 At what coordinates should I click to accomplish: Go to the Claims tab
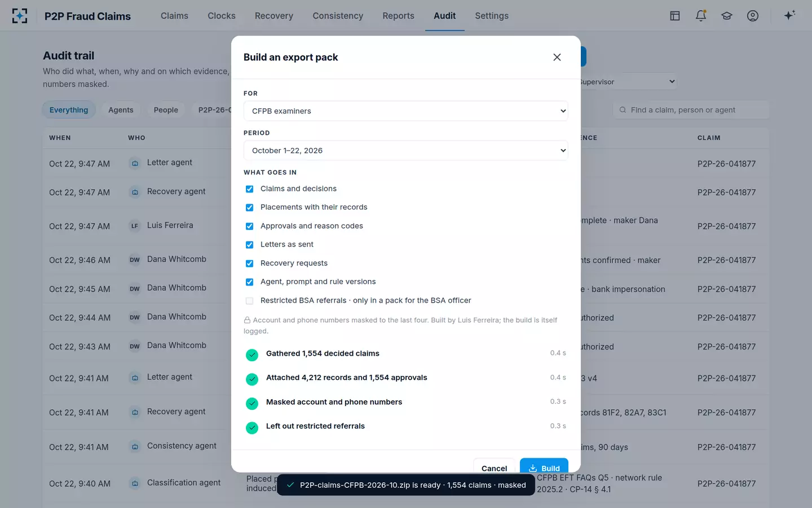pyautogui.click(x=174, y=16)
